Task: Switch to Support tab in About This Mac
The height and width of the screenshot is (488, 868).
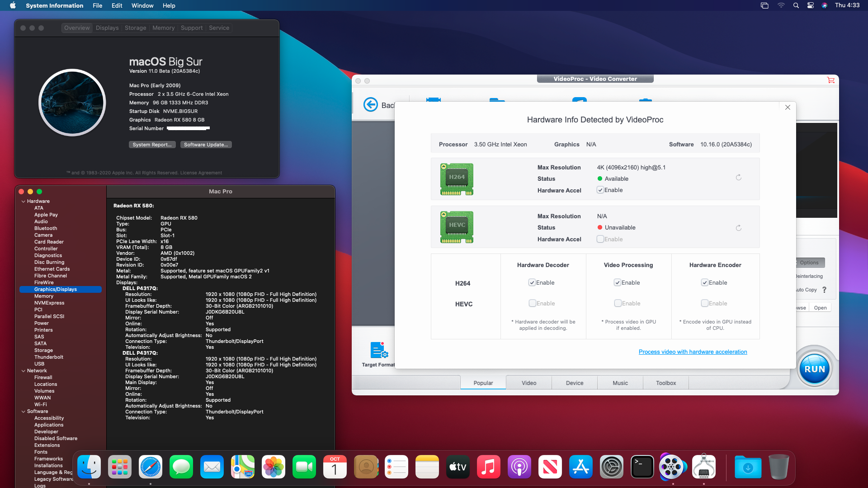Action: pos(192,28)
